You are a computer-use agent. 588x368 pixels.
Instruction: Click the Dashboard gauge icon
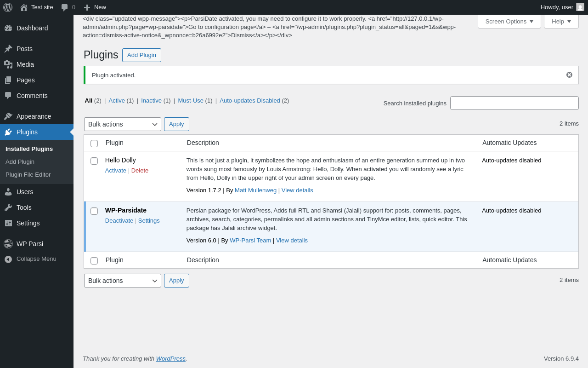(8, 28)
